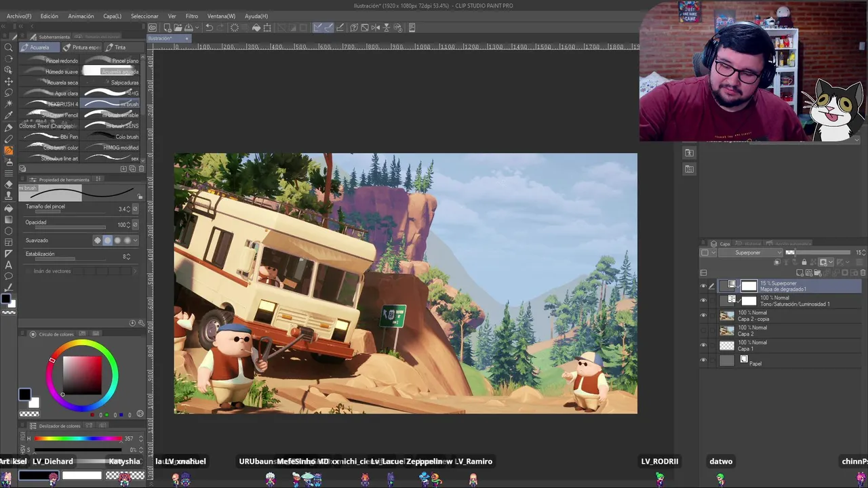This screenshot has height=488, width=868.
Task: Click the hue slider bar H
Action: 78,439
